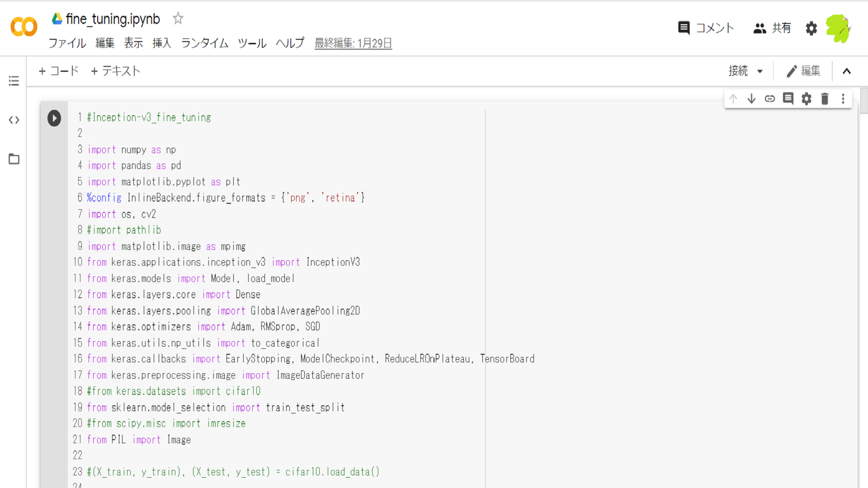Delete the current cell
The image size is (868, 488).
pos(825,99)
